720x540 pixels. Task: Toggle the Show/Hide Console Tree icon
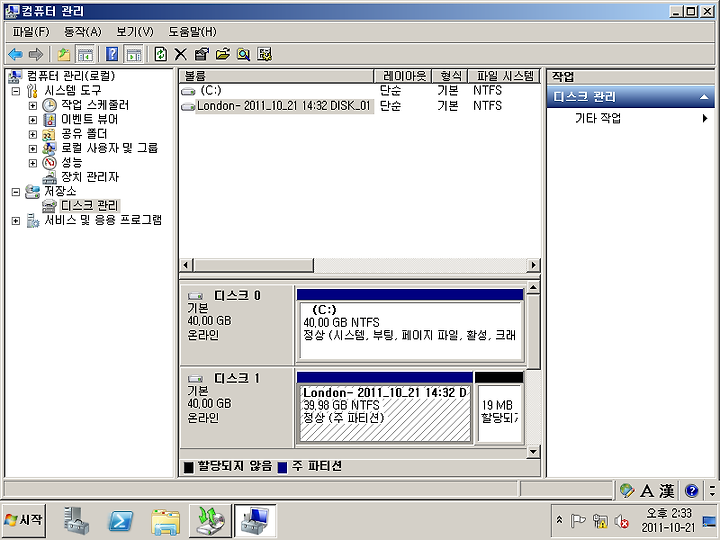click(x=85, y=54)
